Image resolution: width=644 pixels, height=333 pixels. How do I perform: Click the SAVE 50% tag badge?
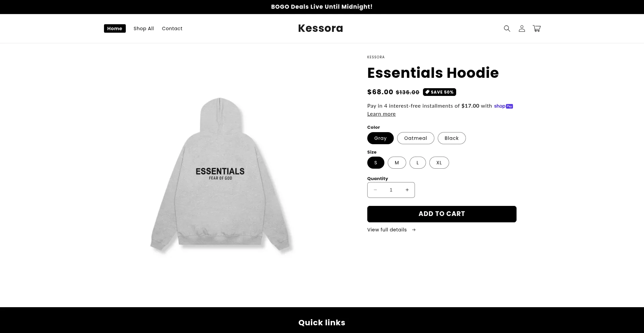[439, 92]
